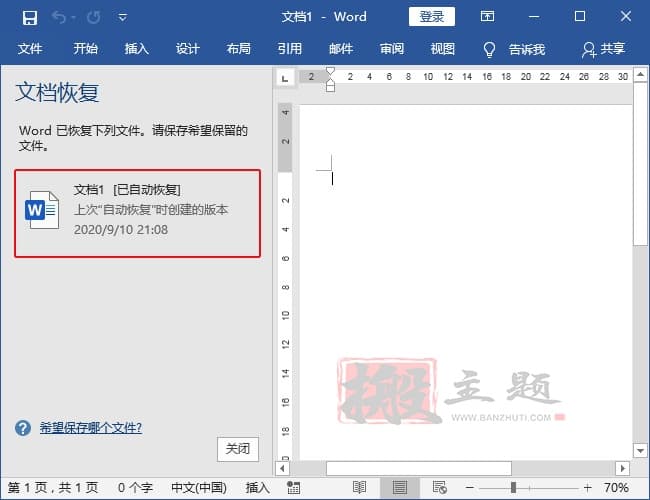
Task: Toggle the 插入 insert mode indicator
Action: pos(257,488)
